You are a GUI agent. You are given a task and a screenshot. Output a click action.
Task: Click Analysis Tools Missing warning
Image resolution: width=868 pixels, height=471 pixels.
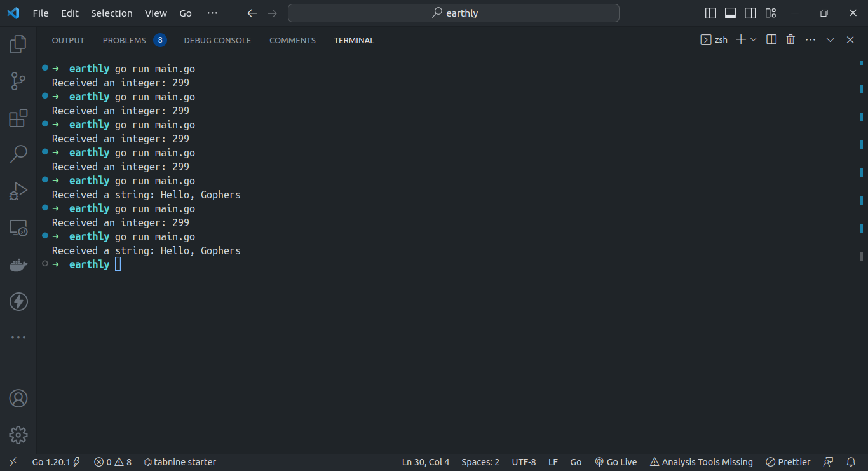(x=701, y=462)
